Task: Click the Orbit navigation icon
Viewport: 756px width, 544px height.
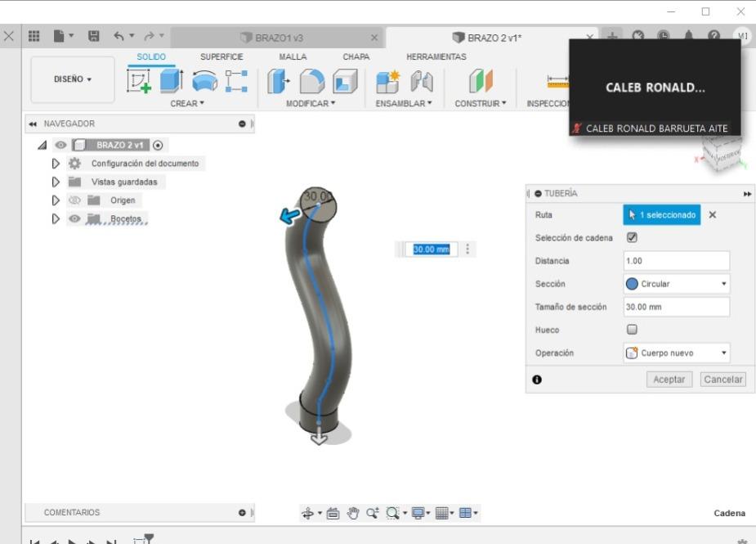Action: coord(307,513)
